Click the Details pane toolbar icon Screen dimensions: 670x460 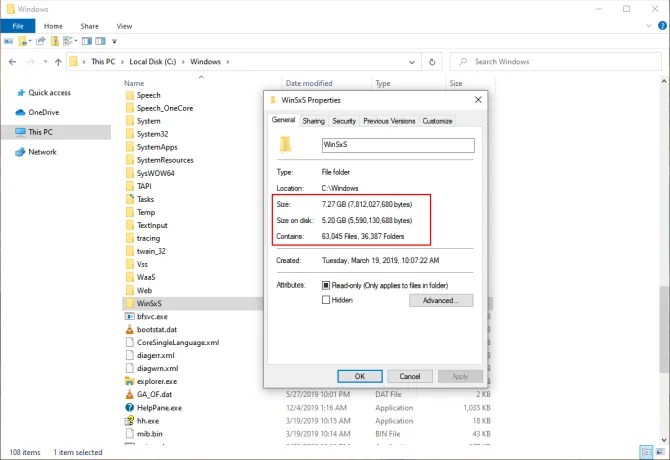click(x=100, y=41)
